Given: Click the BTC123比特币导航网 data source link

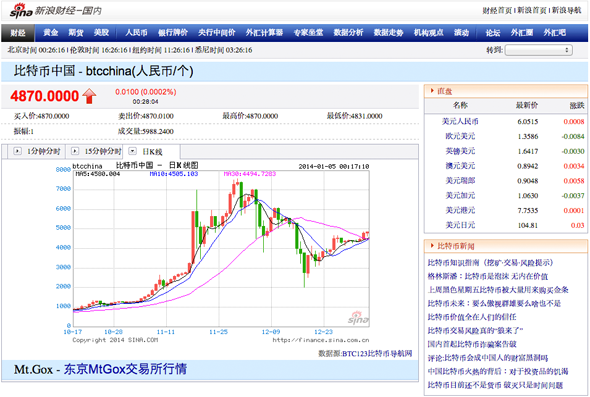Looking at the screenshot, I should pos(377,354).
